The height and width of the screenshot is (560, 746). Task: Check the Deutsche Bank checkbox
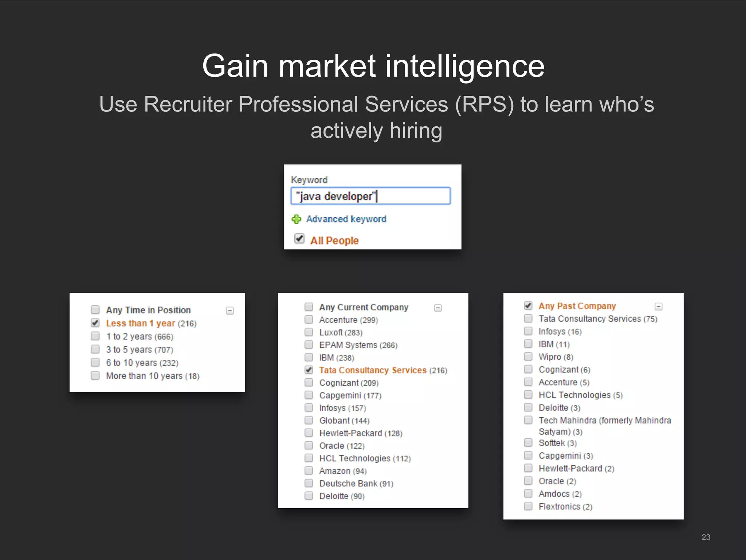pyautogui.click(x=309, y=483)
